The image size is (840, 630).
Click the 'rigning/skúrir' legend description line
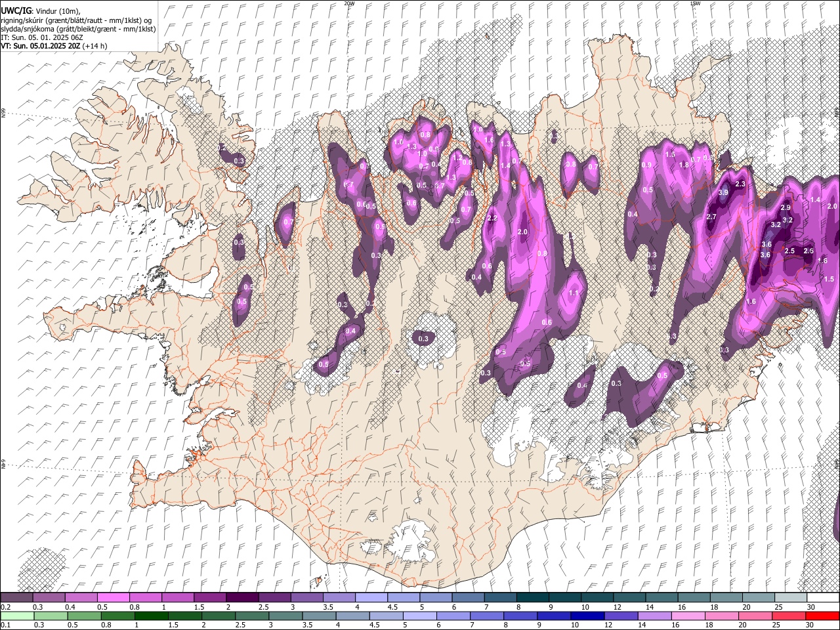(x=76, y=20)
